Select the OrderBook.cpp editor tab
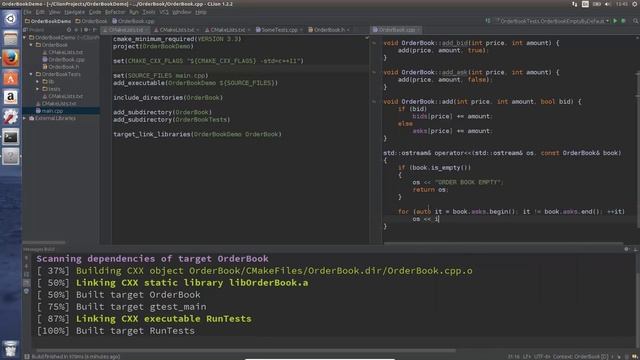The height and width of the screenshot is (360, 640). tap(396, 30)
